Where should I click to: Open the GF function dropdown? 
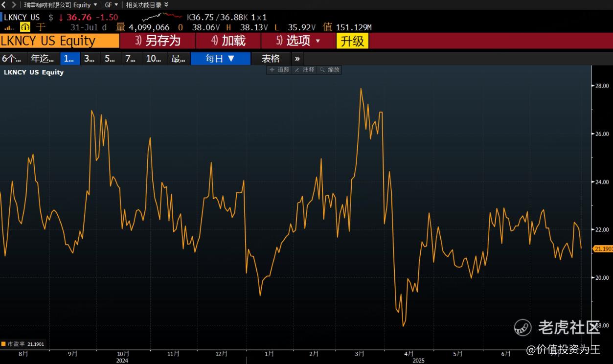(112, 4)
